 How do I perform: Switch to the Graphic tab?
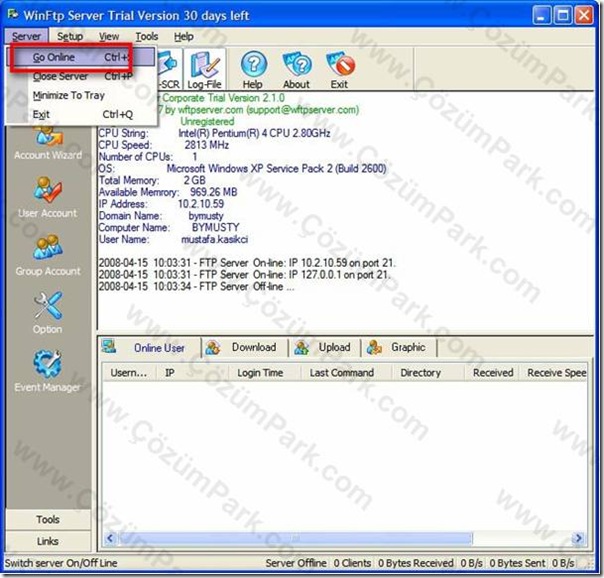click(x=399, y=347)
